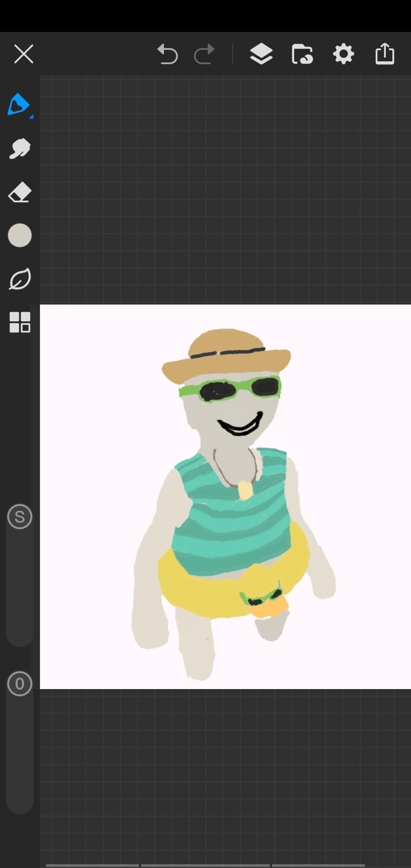Open the leaf-shaped selection tool
Image resolution: width=411 pixels, height=868 pixels.
(x=20, y=279)
